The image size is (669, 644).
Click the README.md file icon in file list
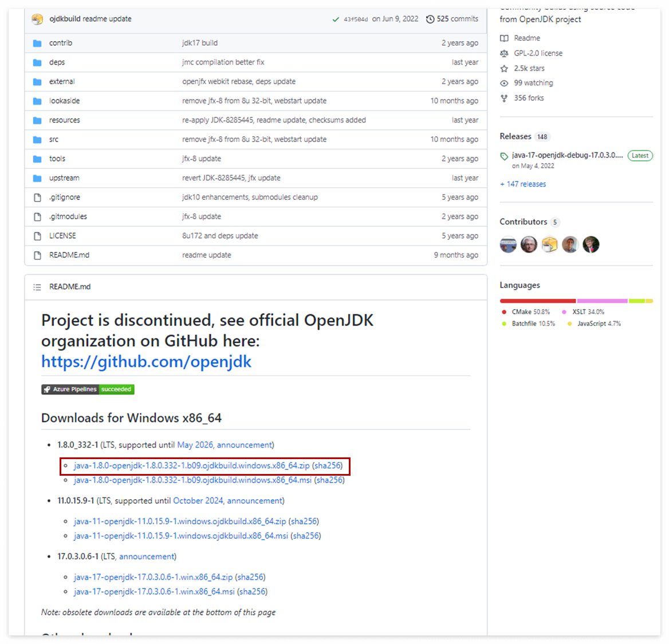[x=37, y=255]
